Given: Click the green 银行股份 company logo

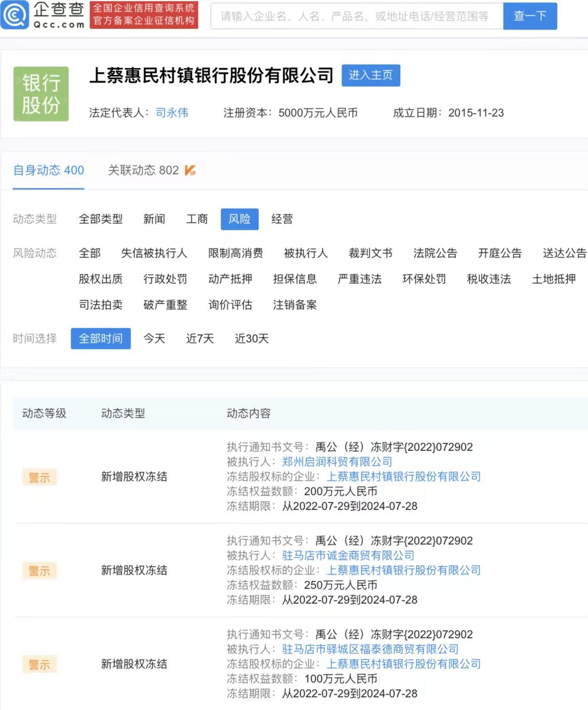Looking at the screenshot, I should click(41, 94).
